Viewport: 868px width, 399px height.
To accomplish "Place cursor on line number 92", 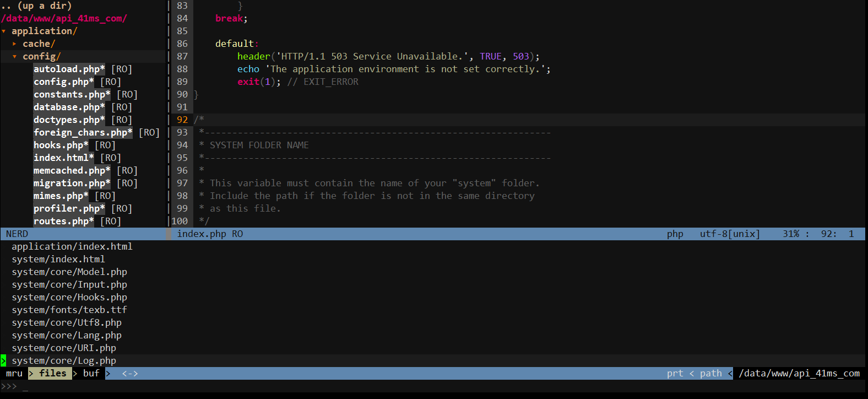I will point(182,120).
